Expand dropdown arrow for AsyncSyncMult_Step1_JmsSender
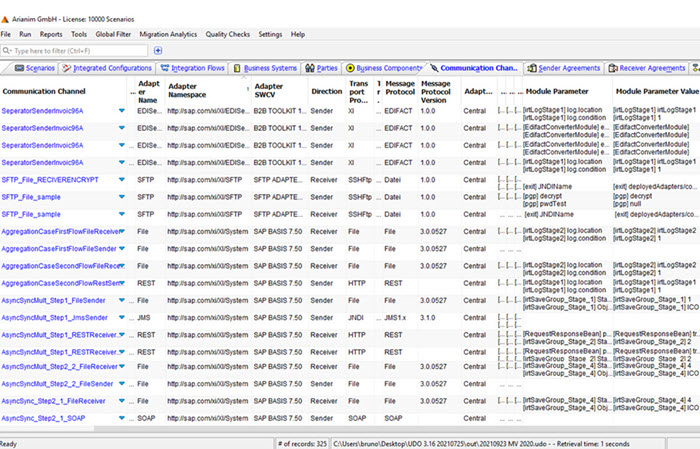Screen dimensions: 700x449 click(121, 318)
